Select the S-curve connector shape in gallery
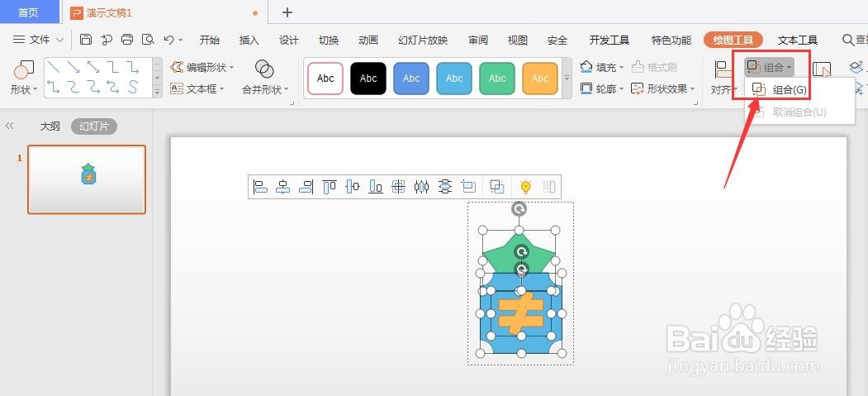Screen dimensions: 868x396 [x=133, y=87]
